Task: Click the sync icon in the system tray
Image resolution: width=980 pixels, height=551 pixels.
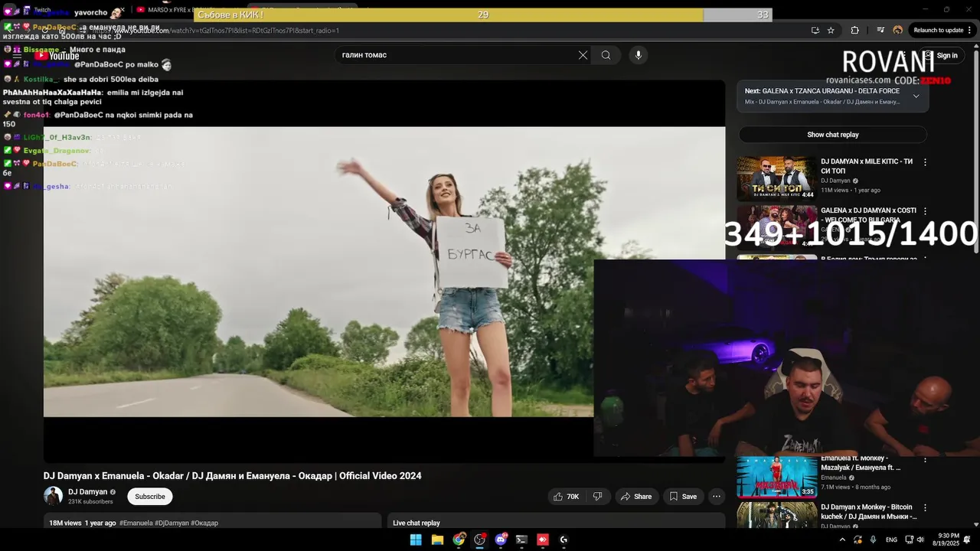Action: click(858, 540)
